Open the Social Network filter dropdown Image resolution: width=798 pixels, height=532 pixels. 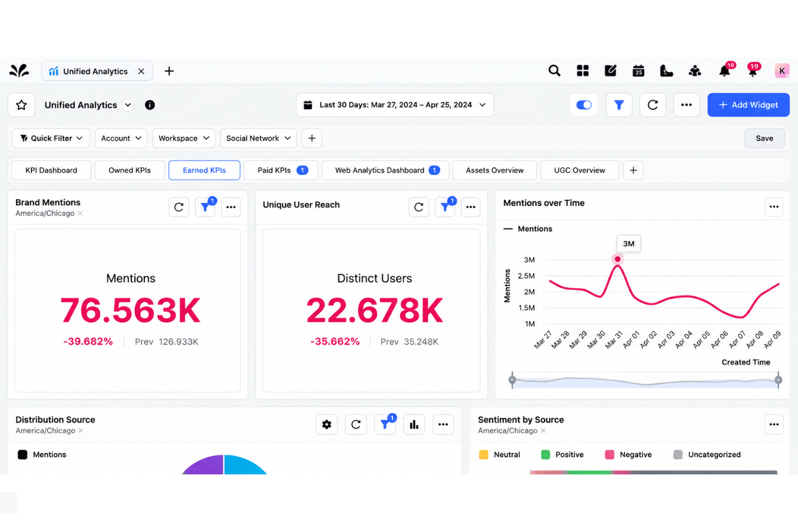[x=258, y=139]
